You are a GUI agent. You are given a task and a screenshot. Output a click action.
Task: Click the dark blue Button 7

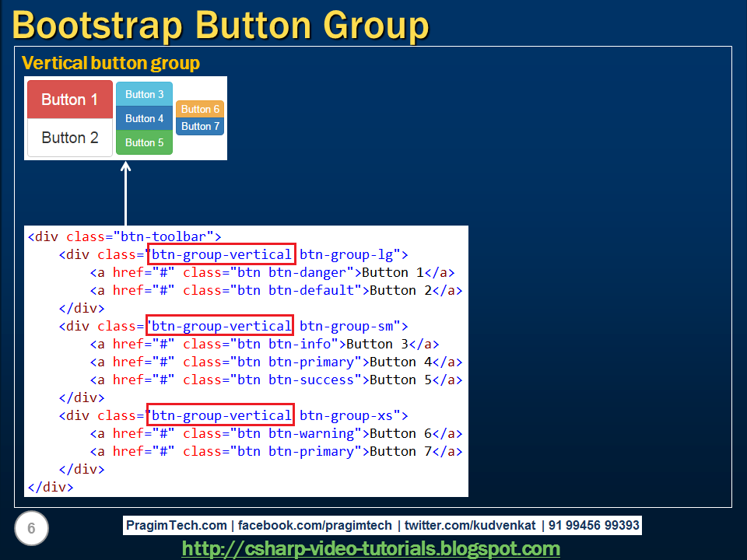coord(199,127)
